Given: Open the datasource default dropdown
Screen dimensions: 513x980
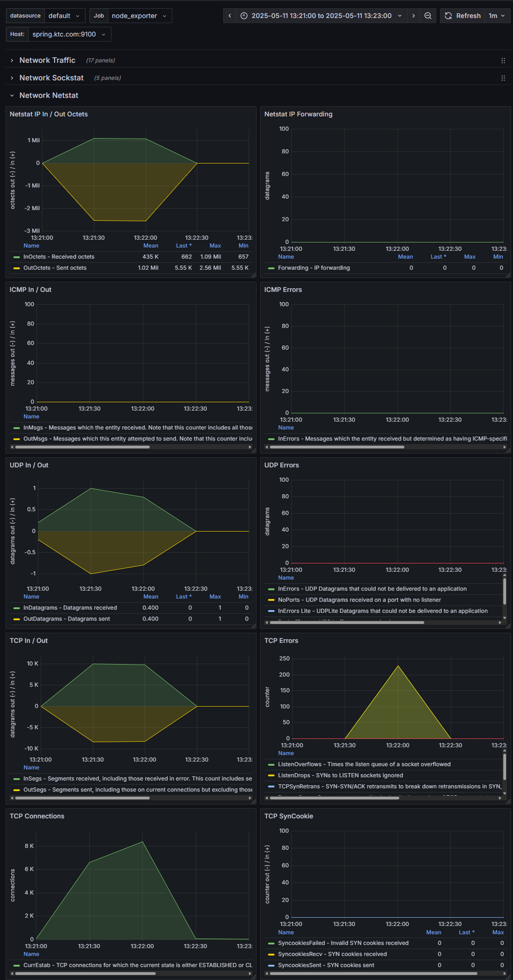Looking at the screenshot, I should [x=65, y=16].
